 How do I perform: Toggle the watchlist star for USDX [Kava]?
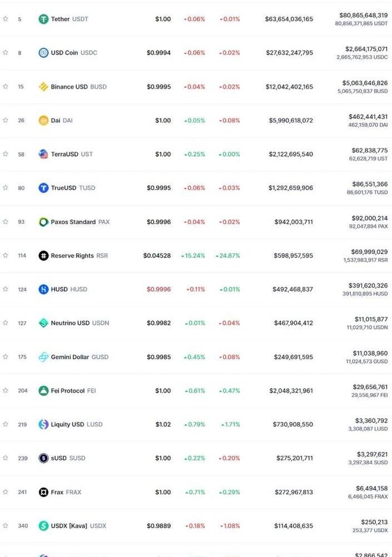pos(6,525)
